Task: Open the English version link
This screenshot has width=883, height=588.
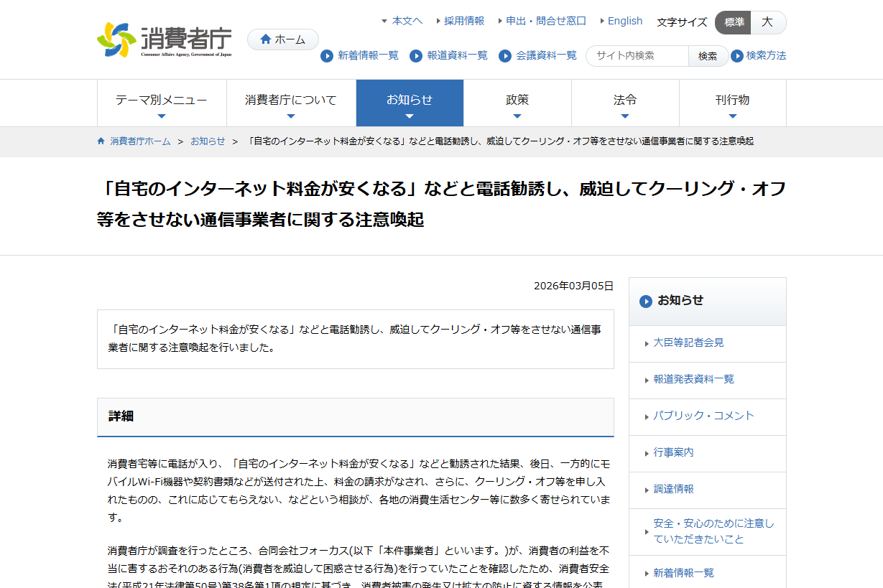Action: 624,21
